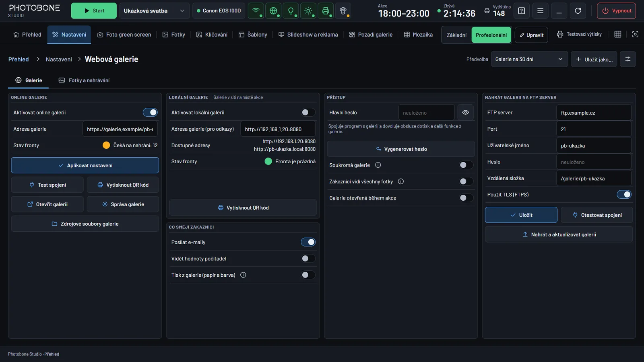This screenshot has height=362, width=644.
Task: Open Foto green screen tab
Action: 124,35
